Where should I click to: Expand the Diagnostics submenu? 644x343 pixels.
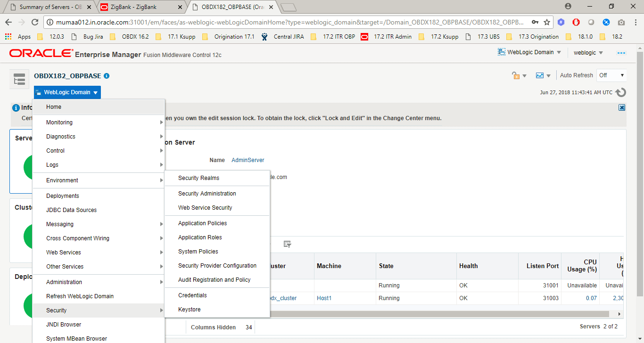pyautogui.click(x=99, y=137)
